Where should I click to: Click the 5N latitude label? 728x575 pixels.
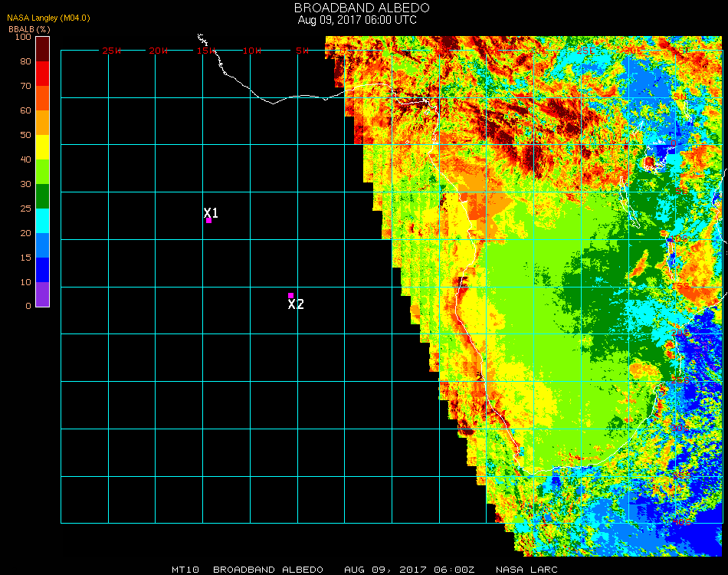[x=680, y=96]
